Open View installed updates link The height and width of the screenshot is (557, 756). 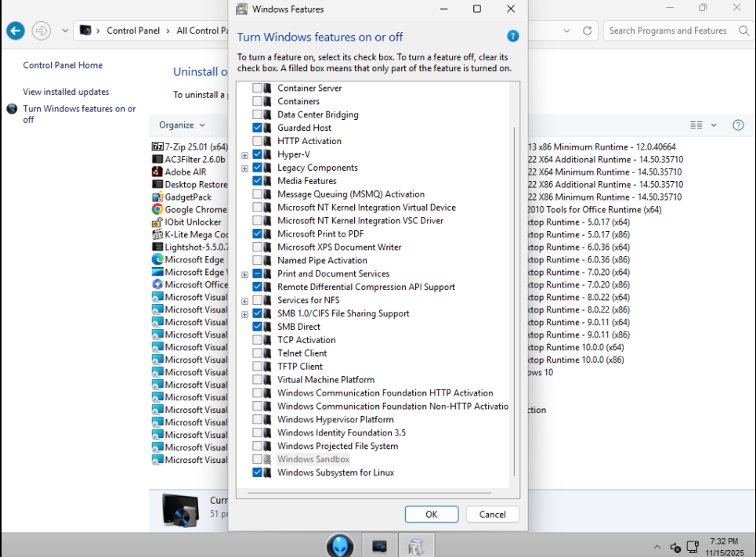(x=66, y=92)
